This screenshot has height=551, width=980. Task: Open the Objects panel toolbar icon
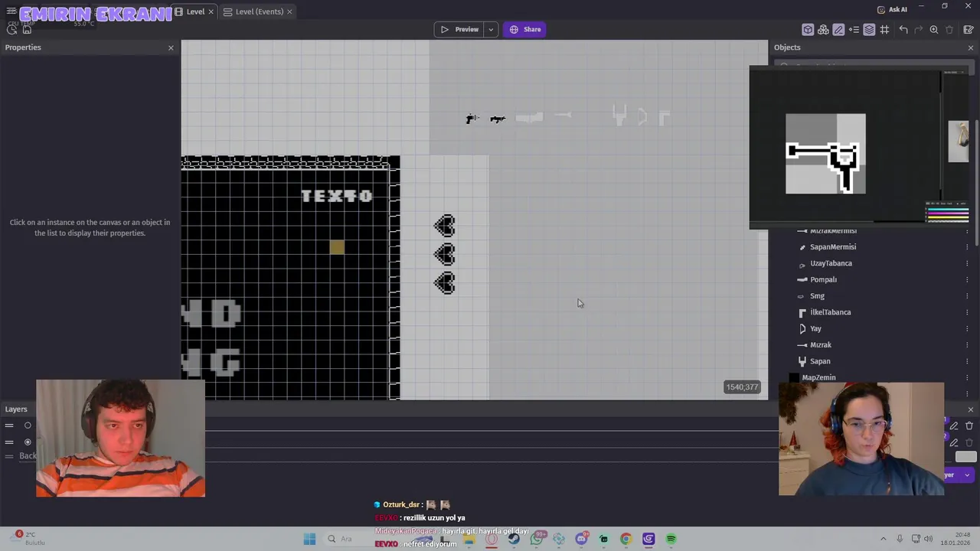(808, 29)
